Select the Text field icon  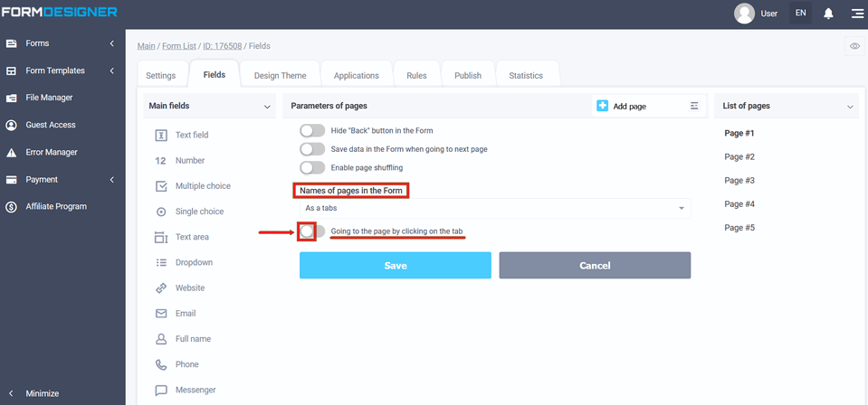tap(161, 135)
